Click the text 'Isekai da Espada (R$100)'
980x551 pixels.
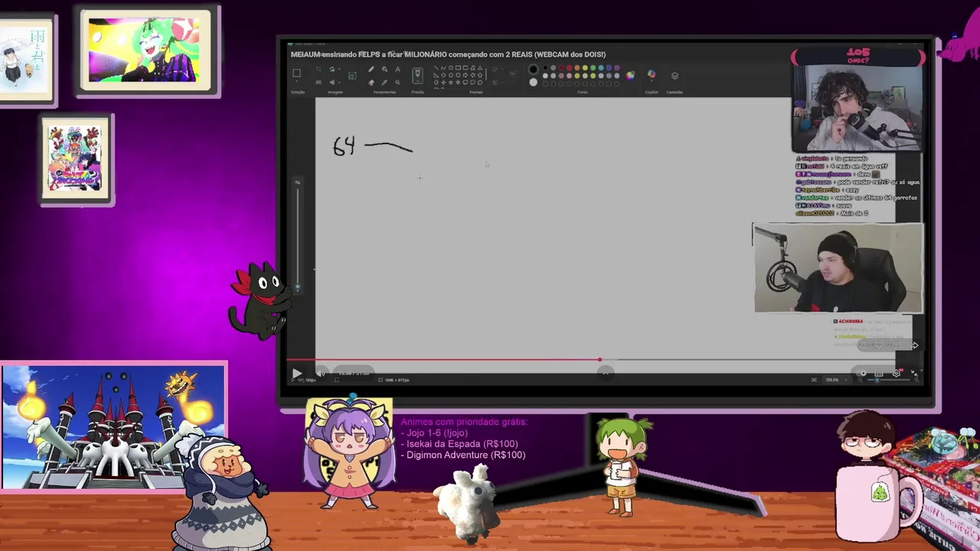(x=462, y=444)
